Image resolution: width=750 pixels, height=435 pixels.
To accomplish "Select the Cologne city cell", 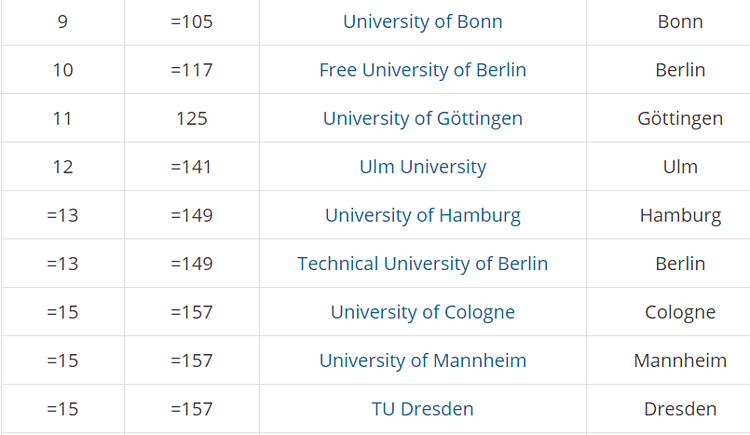I will click(680, 312).
